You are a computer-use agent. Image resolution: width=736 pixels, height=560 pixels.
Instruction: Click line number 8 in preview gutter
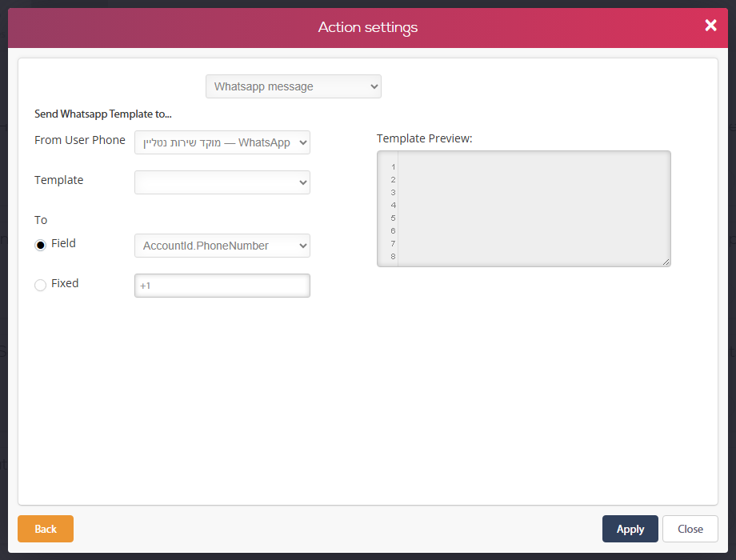[x=393, y=256]
